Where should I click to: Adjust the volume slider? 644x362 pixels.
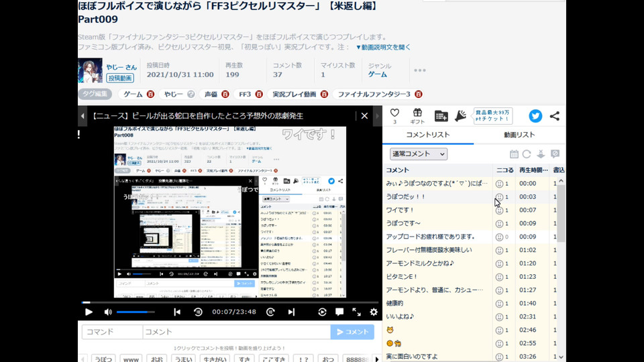pyautogui.click(x=136, y=312)
